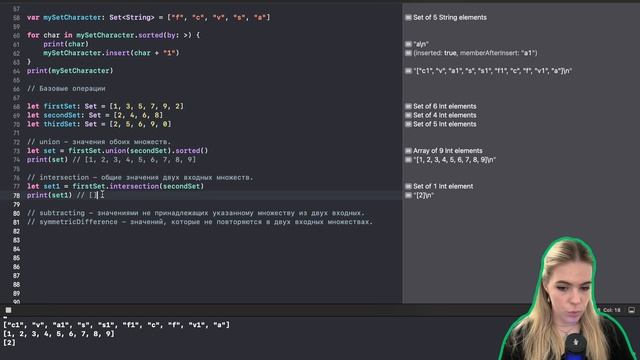Screen dimensions: 640x360
Task: Click 'firstSet' in its let declaration
Action: 60,107
